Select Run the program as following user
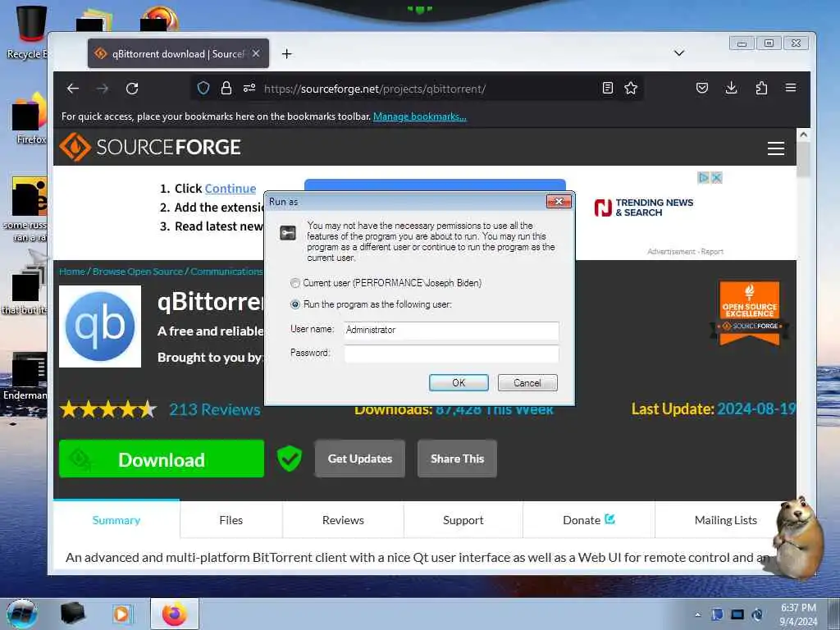This screenshot has width=840, height=630. (295, 304)
